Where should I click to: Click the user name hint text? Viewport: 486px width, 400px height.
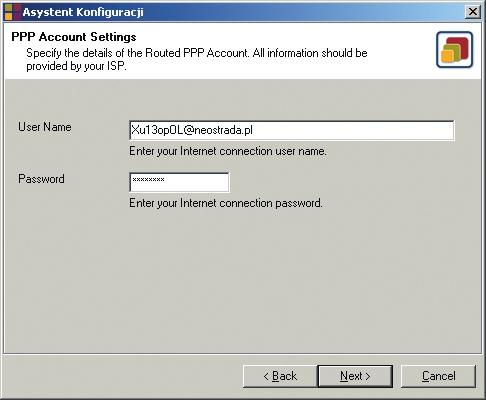[x=228, y=151]
